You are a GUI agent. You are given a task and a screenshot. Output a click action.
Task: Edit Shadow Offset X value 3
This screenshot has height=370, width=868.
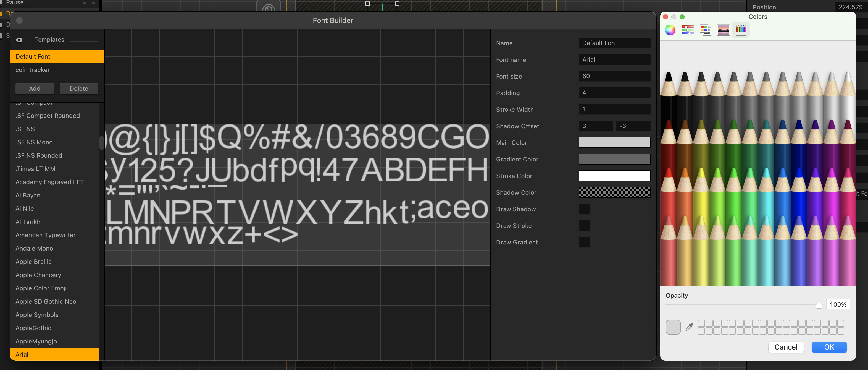[x=596, y=126]
